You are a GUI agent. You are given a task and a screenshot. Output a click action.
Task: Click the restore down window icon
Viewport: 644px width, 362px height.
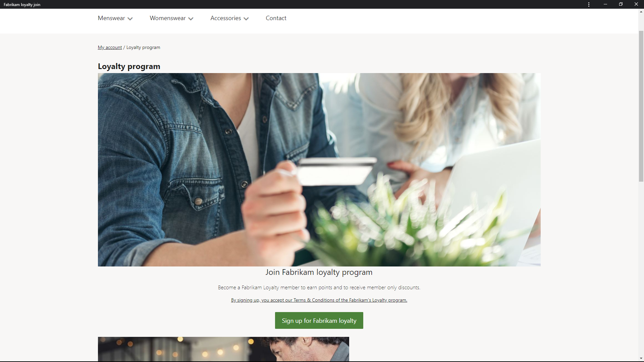pyautogui.click(x=621, y=4)
